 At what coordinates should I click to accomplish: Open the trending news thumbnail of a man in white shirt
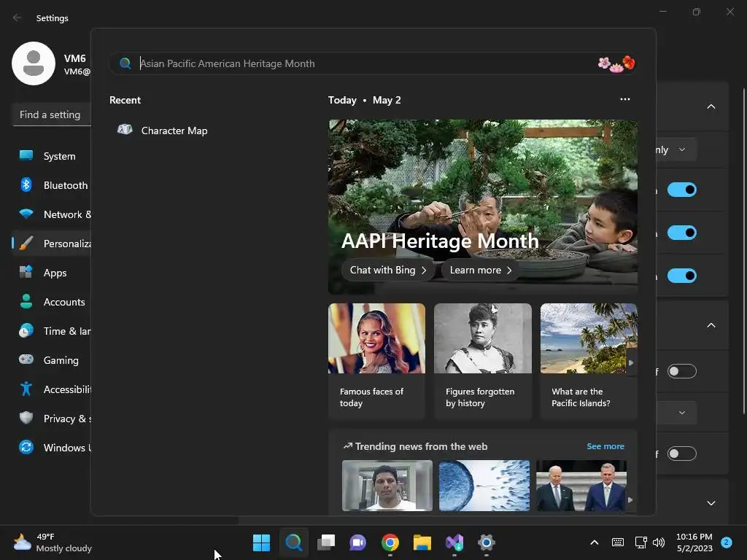tap(387, 485)
